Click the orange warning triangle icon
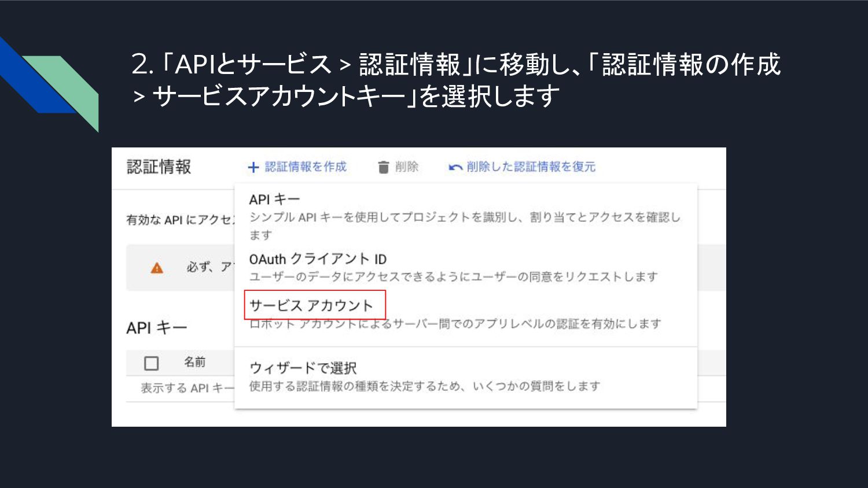Image resolution: width=868 pixels, height=488 pixels. [157, 268]
